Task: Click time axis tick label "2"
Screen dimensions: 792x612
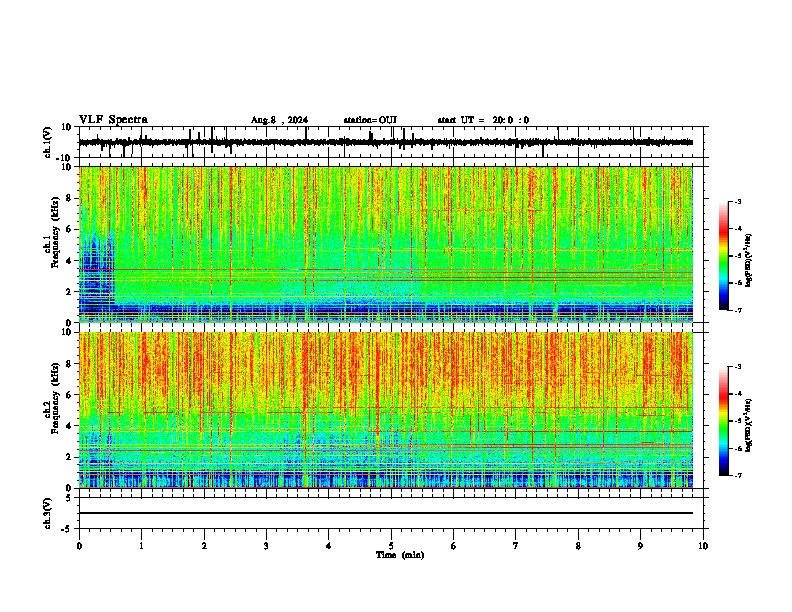Action: pos(204,546)
